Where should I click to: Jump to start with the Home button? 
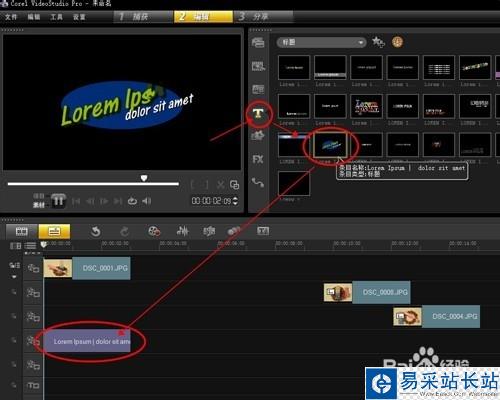[x=76, y=201]
